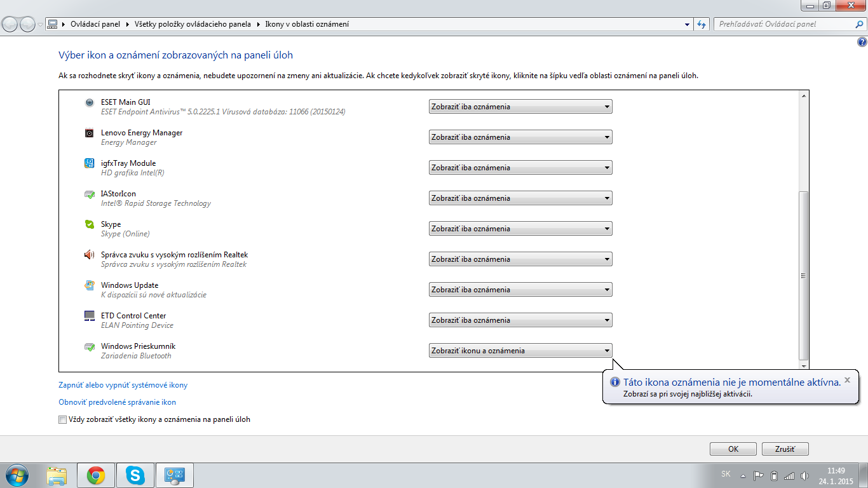Viewport: 868px width, 488px height.
Task: Click 'K dispozícii sú nové aktualizácie' text
Action: tap(154, 295)
